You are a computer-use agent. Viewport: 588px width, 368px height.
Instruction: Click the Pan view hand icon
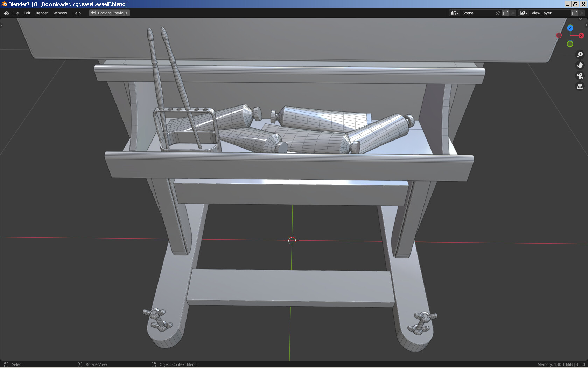[580, 65]
